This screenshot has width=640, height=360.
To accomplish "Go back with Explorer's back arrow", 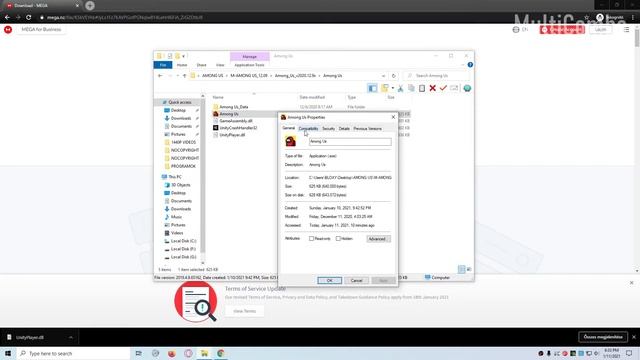I will tap(160, 76).
